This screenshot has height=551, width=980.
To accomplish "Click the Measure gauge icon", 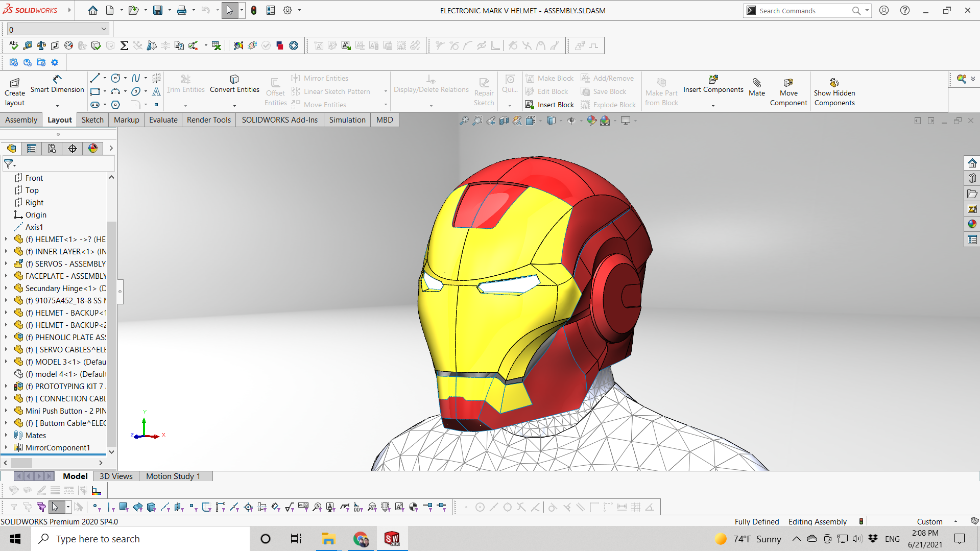I will [x=28, y=46].
